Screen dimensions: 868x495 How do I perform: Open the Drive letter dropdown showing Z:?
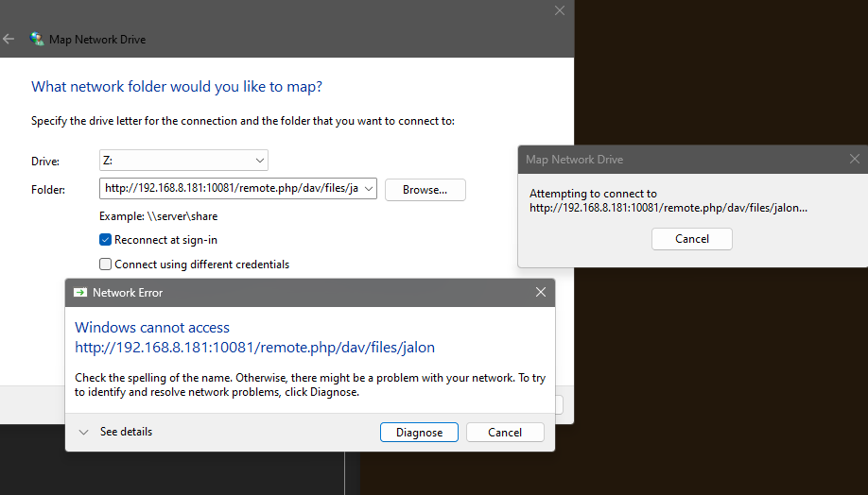[x=183, y=161]
